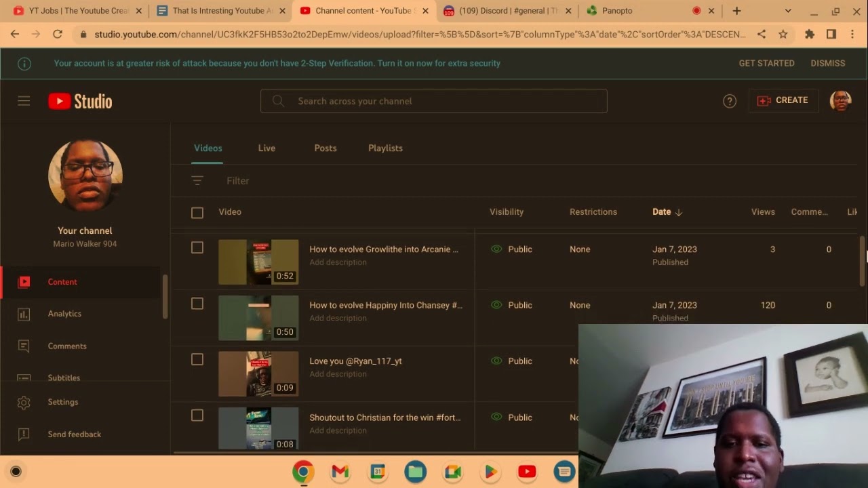Viewport: 868px width, 488px height.
Task: Open Chrome three-dot menu
Action: point(852,34)
